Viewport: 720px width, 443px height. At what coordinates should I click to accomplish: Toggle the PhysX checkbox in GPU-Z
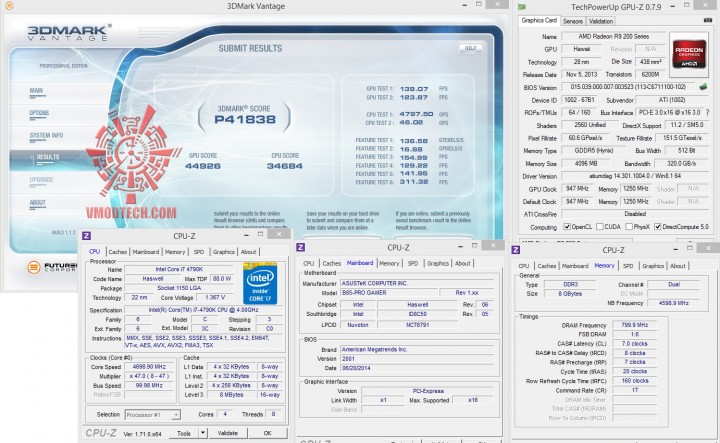[x=629, y=227]
